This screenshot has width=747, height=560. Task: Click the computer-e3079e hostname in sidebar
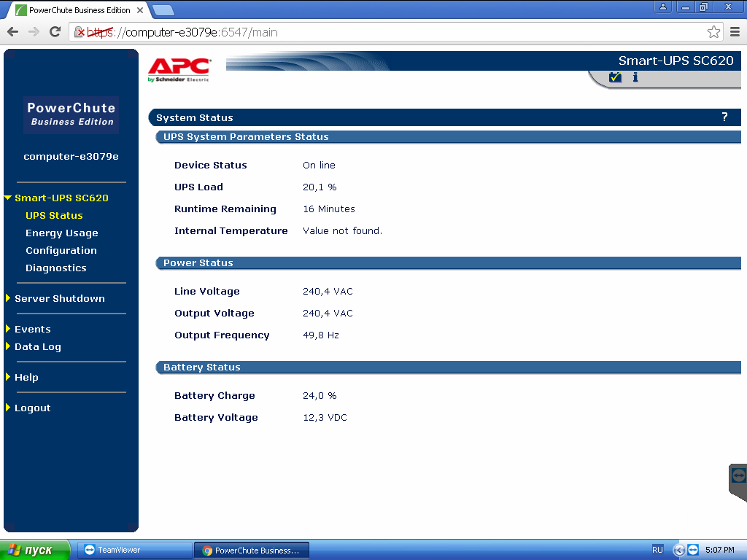pyautogui.click(x=71, y=156)
